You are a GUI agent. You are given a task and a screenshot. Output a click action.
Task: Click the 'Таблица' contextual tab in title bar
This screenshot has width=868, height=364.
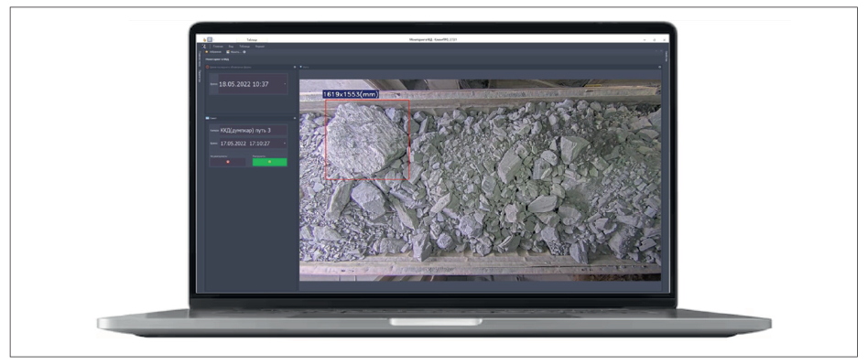coord(252,40)
